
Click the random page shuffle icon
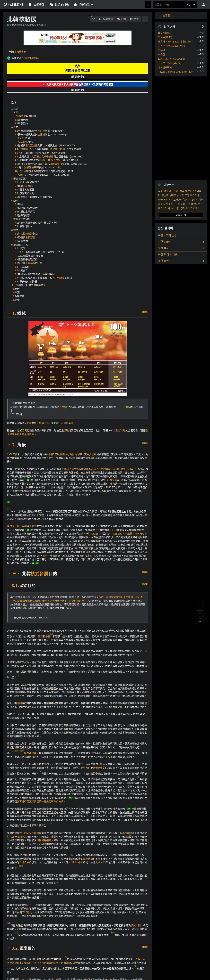(148, 5)
